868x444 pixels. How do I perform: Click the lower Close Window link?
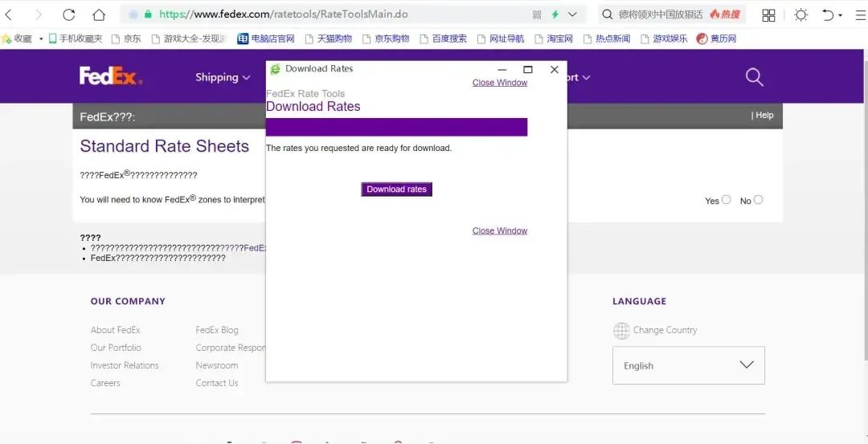(499, 230)
